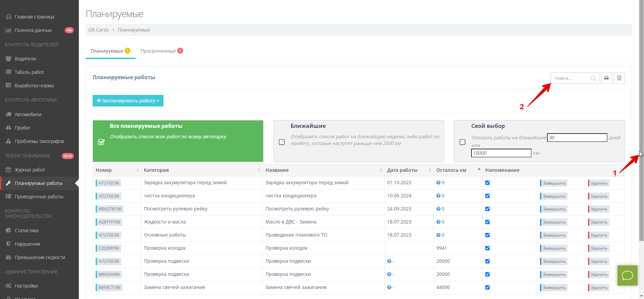Enable the Ближайшие filter checkbox
This screenshot has width=644, height=299.
pyautogui.click(x=282, y=142)
